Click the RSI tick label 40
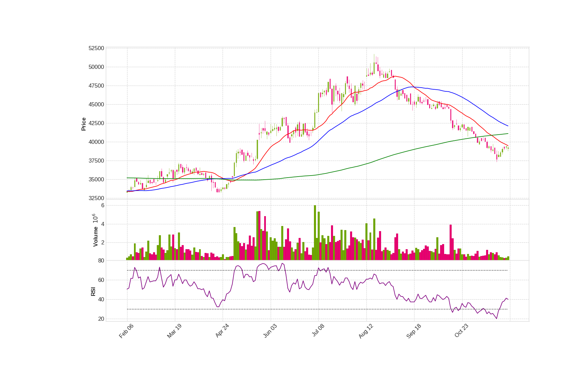588x392 pixels. pyautogui.click(x=101, y=300)
